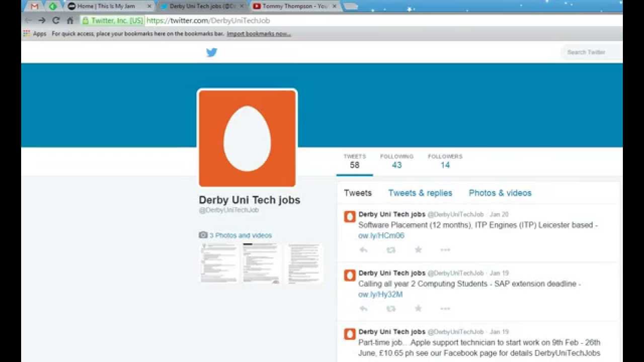
Task: Click the Part-time job Apple support tweet text
Action: pos(479,348)
